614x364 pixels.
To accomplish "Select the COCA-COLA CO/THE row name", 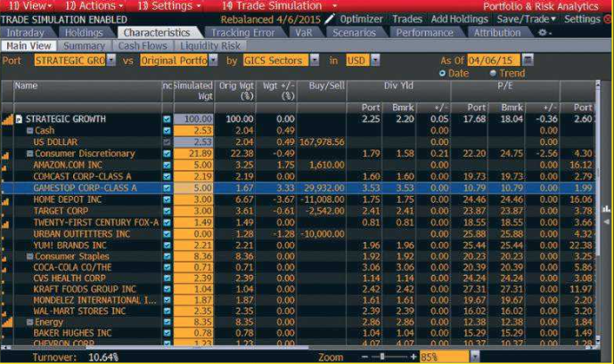I will 72,267.
